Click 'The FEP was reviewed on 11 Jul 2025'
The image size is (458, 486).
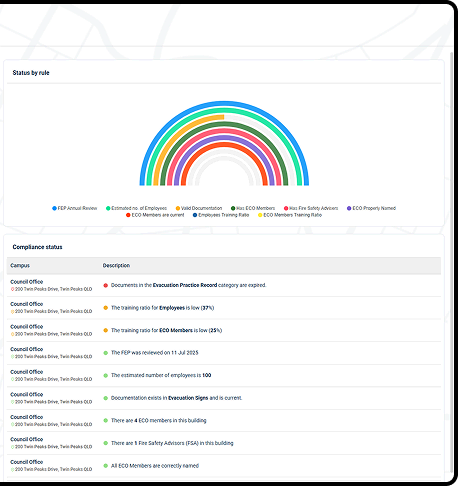coord(155,353)
